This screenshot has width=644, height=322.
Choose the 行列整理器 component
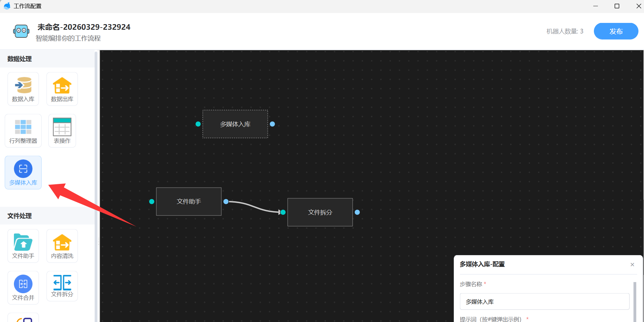click(x=23, y=131)
